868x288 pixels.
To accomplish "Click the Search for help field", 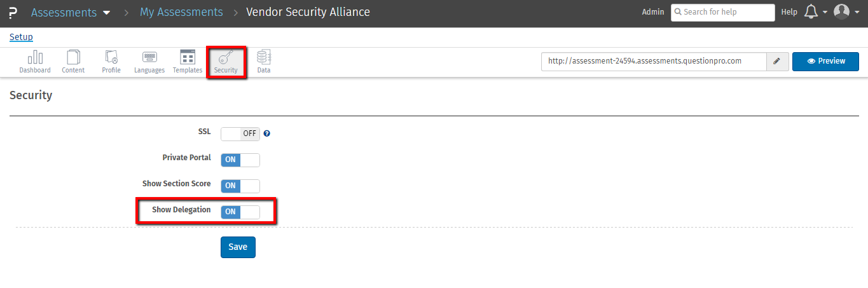I will [x=723, y=12].
